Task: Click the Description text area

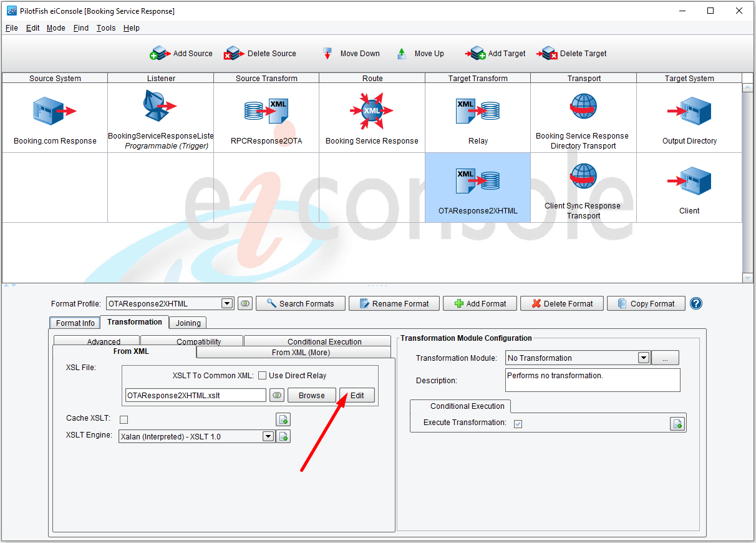Action: pos(593,380)
